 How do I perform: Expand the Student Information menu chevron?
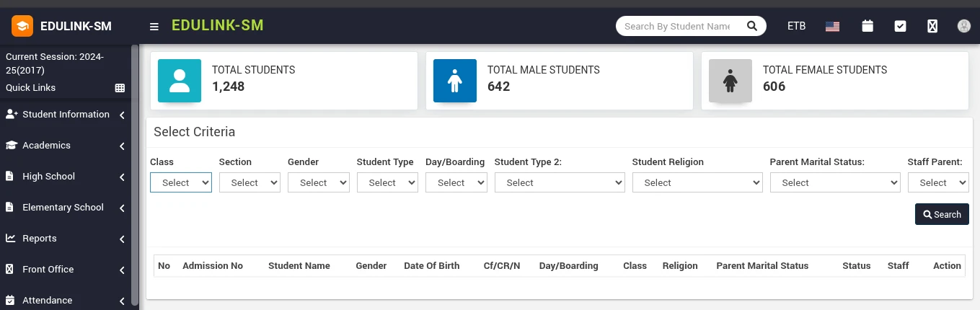click(123, 115)
